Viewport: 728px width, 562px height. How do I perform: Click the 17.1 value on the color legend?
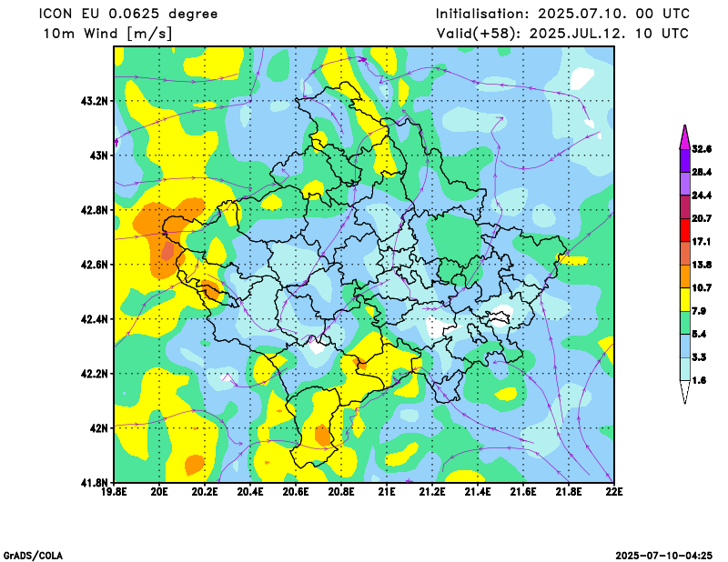[702, 241]
